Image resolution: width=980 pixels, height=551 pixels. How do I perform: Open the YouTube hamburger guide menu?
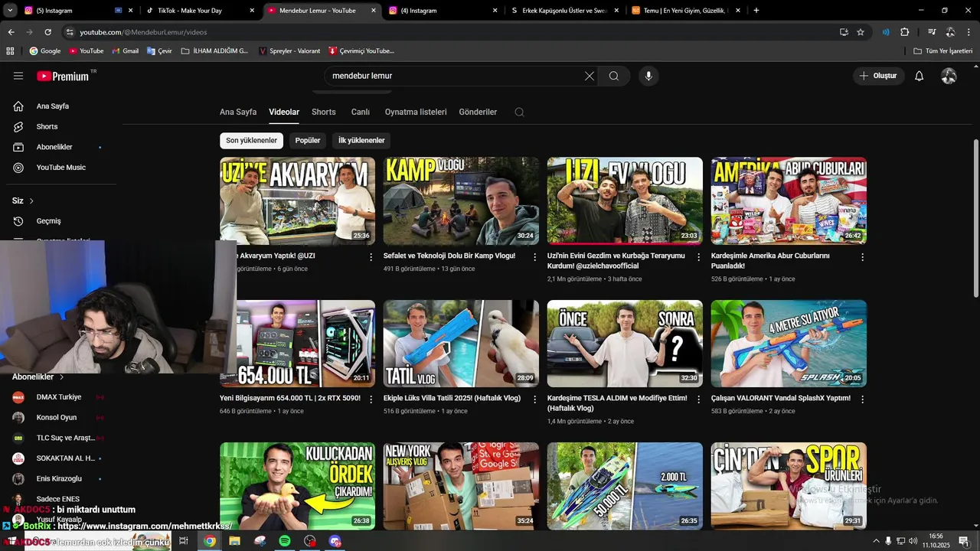18,76
